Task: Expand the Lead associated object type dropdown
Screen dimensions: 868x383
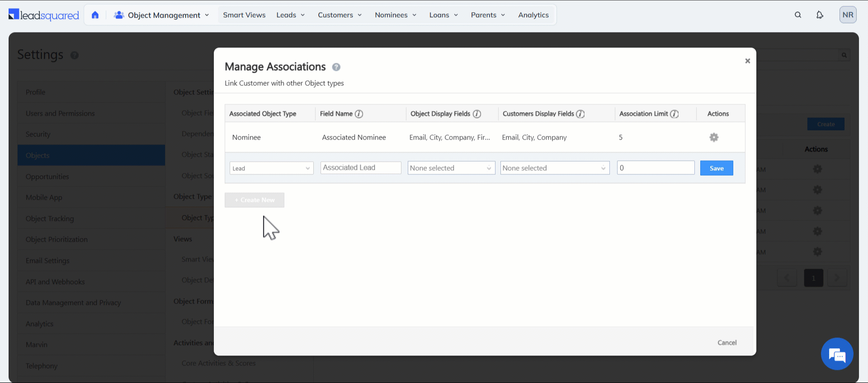Action: pos(271,168)
